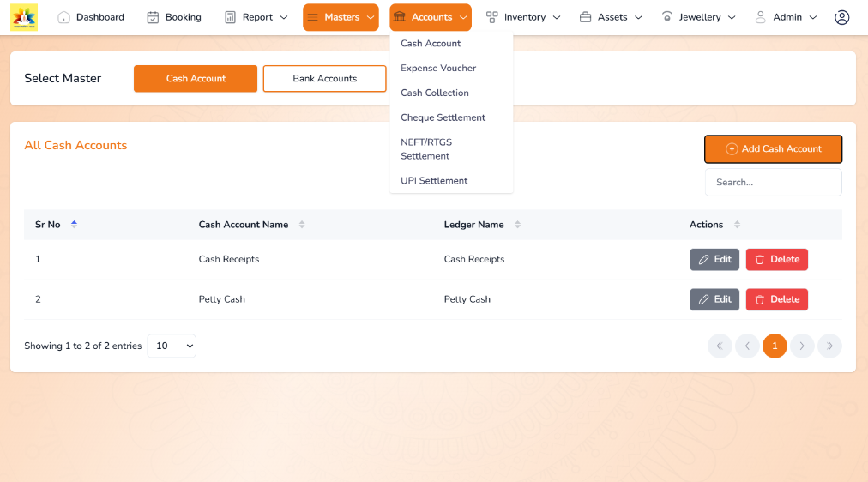Click Add Cash Account button
868x482 pixels.
tap(774, 149)
